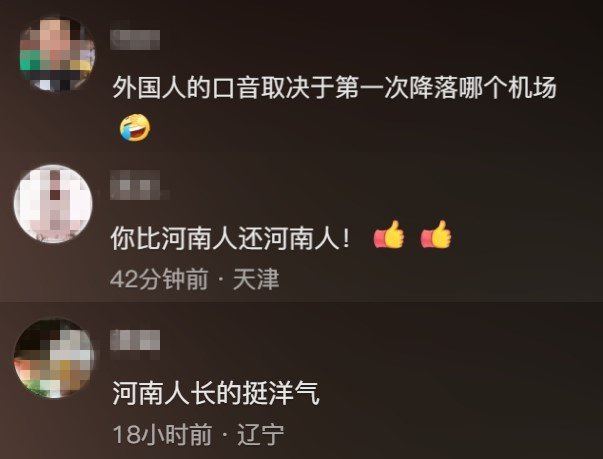
Task: Click the third commenter's blurred username
Action: tap(135, 340)
